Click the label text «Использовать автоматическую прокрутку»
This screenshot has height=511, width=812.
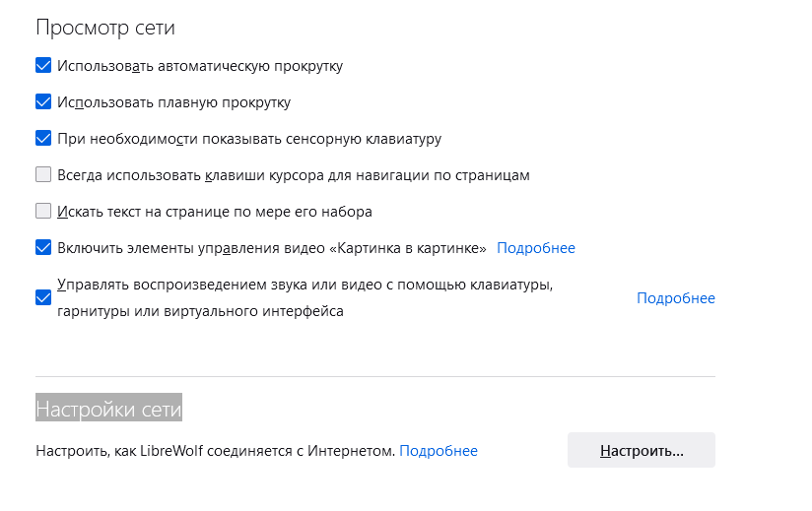pos(200,66)
